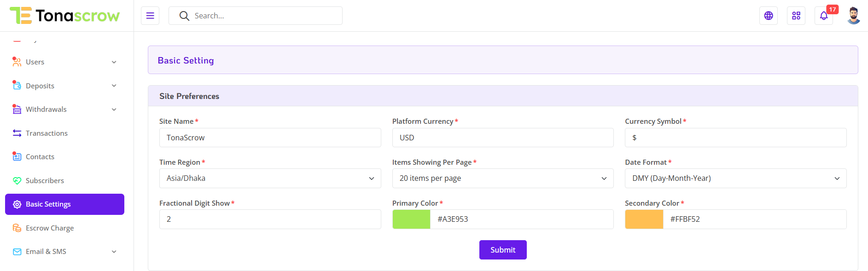
Task: Open the Time Region dropdown
Action: coord(270,179)
